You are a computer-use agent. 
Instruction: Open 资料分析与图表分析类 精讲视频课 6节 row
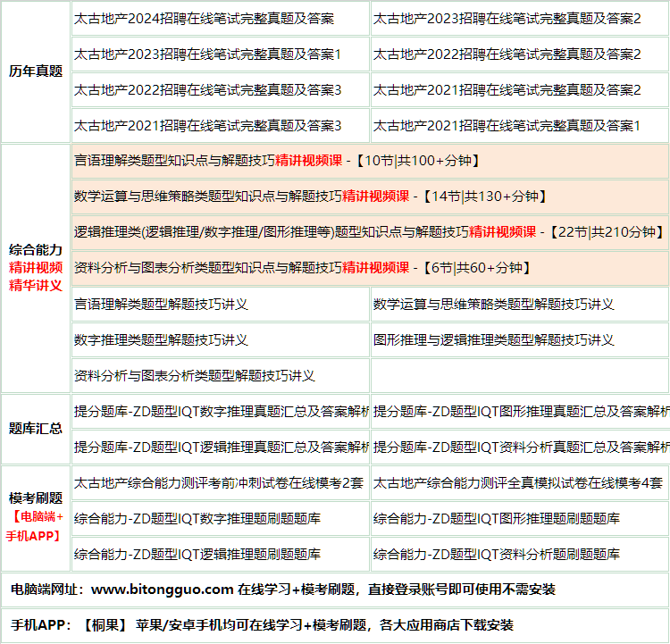click(x=370, y=268)
